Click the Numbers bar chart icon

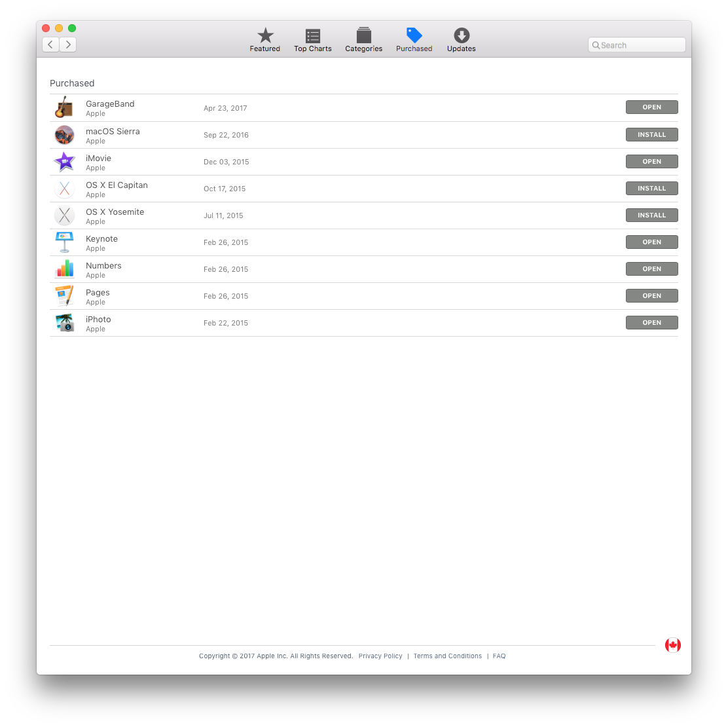[65, 269]
